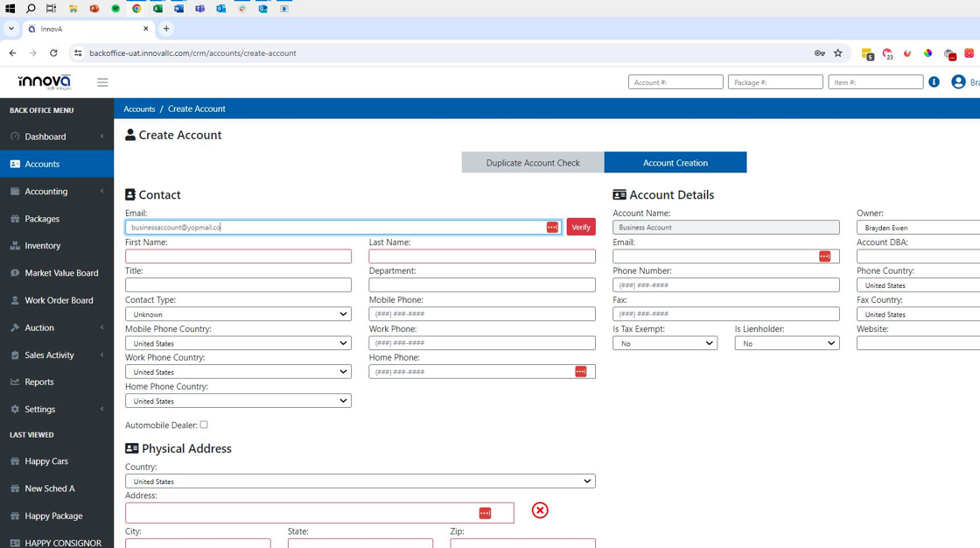Open the Is Tax Exempt dropdown
Viewport: 980px width, 548px height.
coord(665,343)
